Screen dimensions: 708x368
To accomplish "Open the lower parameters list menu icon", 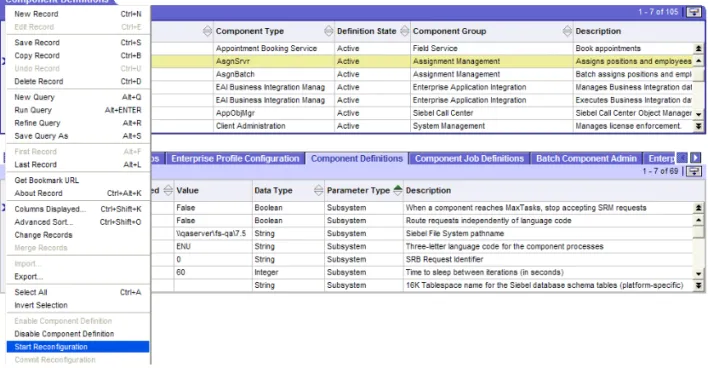I will coord(694,171).
